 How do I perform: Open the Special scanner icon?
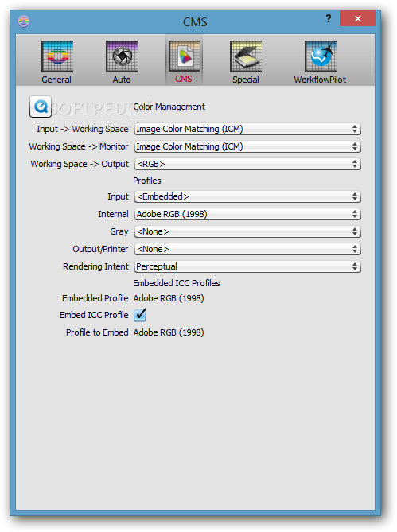click(246, 56)
